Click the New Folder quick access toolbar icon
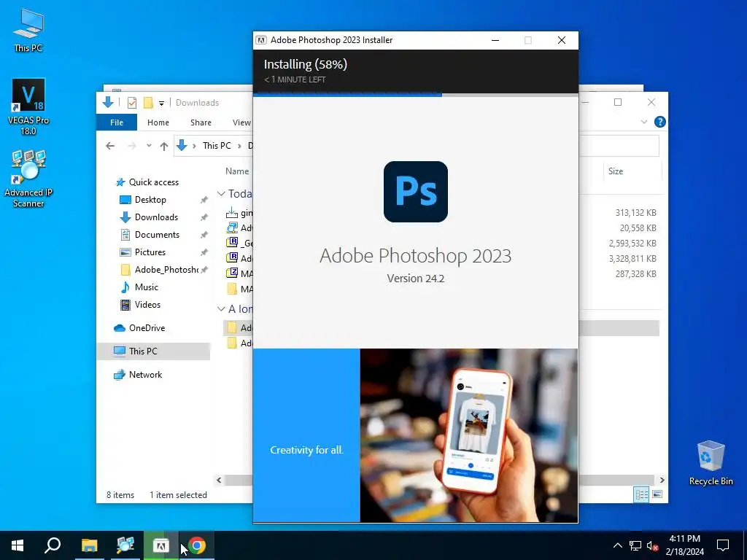 tap(148, 102)
